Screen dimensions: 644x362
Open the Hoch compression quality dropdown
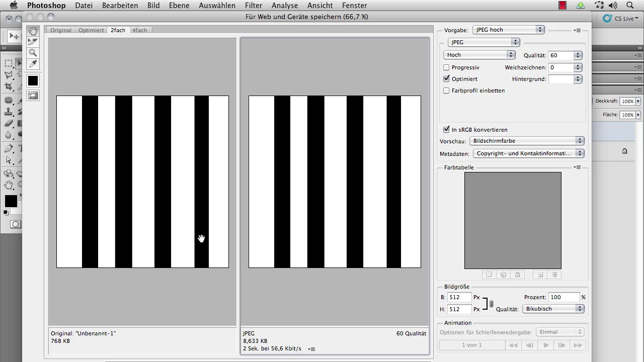tap(479, 55)
